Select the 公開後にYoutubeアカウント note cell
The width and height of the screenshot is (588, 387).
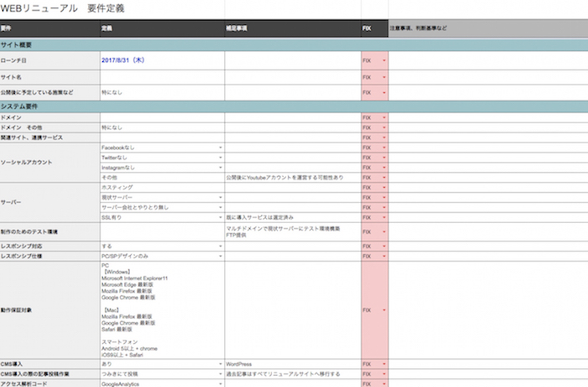[293, 178]
